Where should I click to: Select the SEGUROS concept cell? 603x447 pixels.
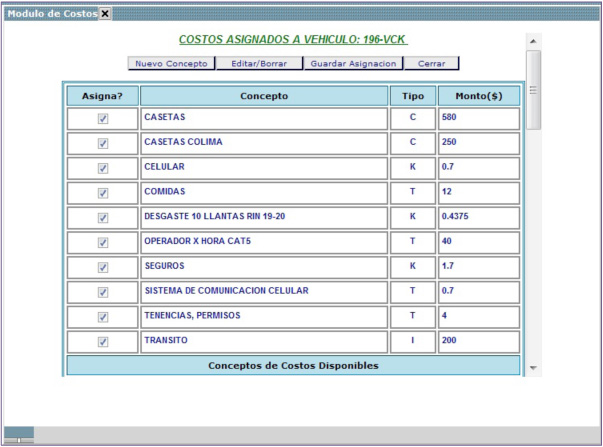click(x=264, y=267)
